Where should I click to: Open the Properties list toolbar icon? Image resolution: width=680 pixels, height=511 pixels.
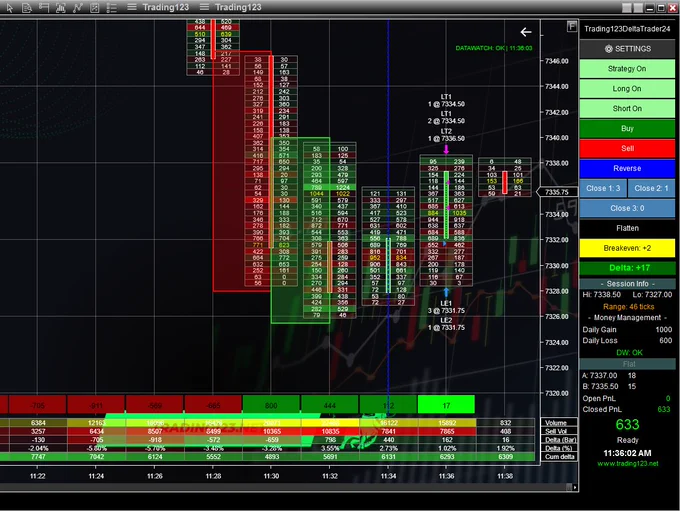(111, 7)
